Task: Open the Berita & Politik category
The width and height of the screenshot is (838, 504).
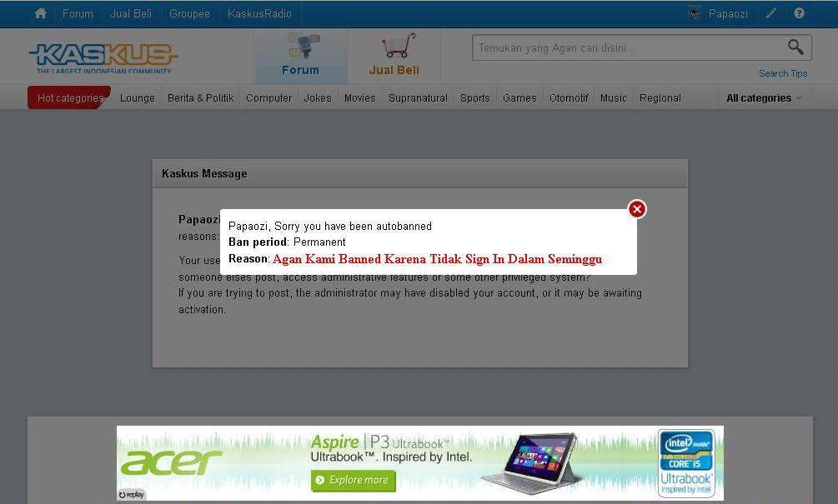Action: click(200, 98)
